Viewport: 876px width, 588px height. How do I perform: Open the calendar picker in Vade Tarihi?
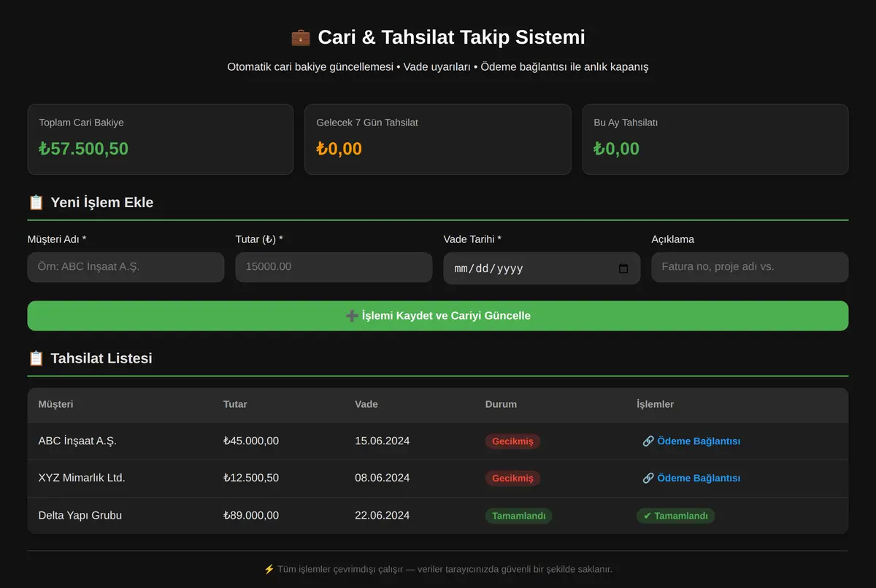coord(623,268)
